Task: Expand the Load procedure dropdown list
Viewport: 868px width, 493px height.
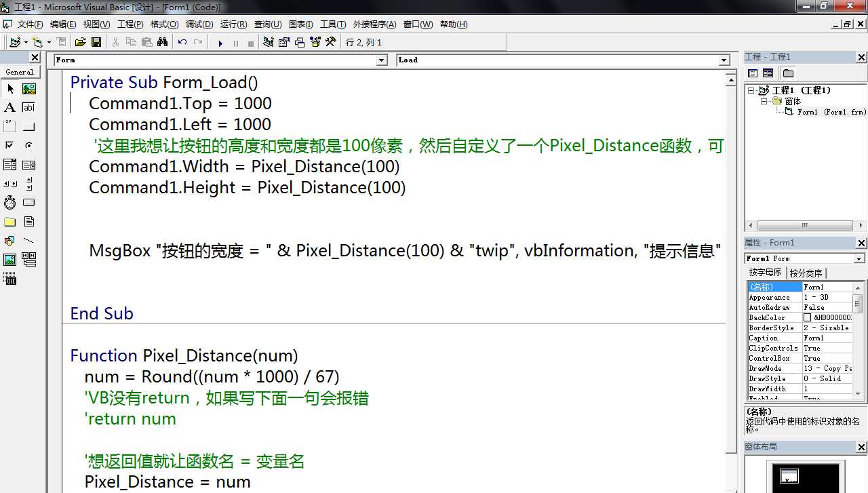Action: click(724, 60)
